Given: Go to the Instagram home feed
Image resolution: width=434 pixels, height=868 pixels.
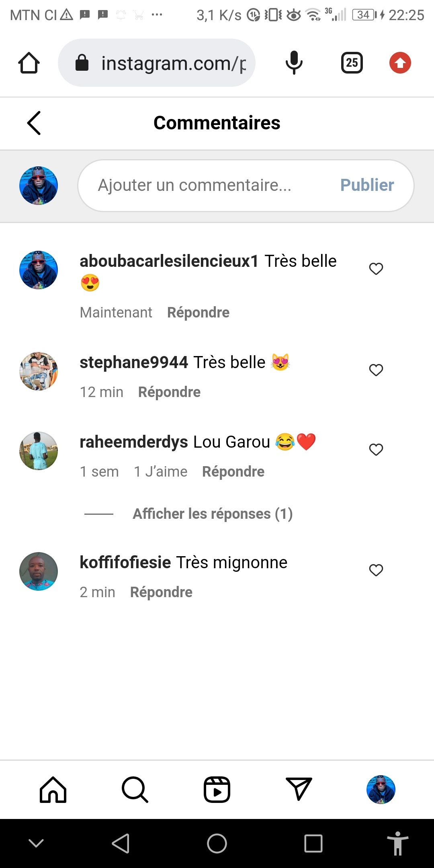Looking at the screenshot, I should point(53,790).
